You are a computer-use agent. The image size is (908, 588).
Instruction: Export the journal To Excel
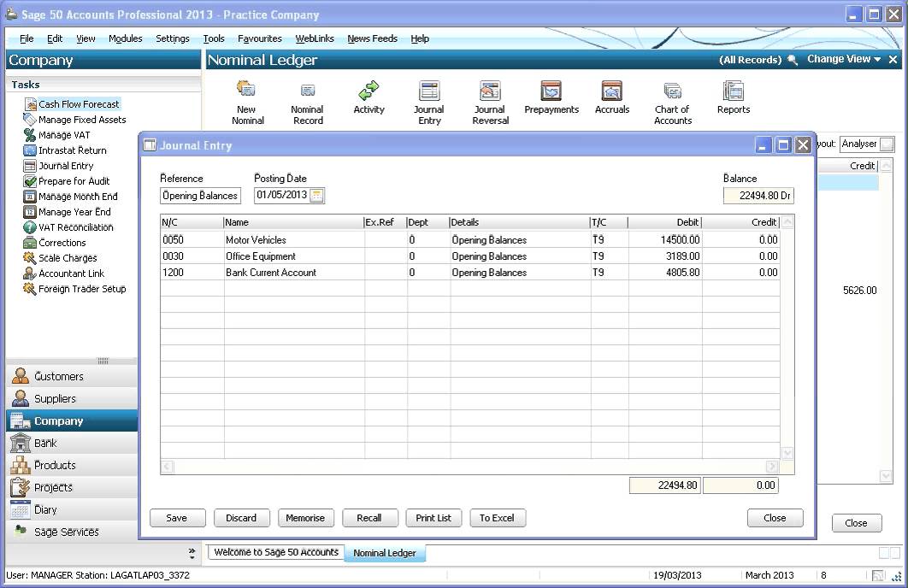[x=497, y=518]
